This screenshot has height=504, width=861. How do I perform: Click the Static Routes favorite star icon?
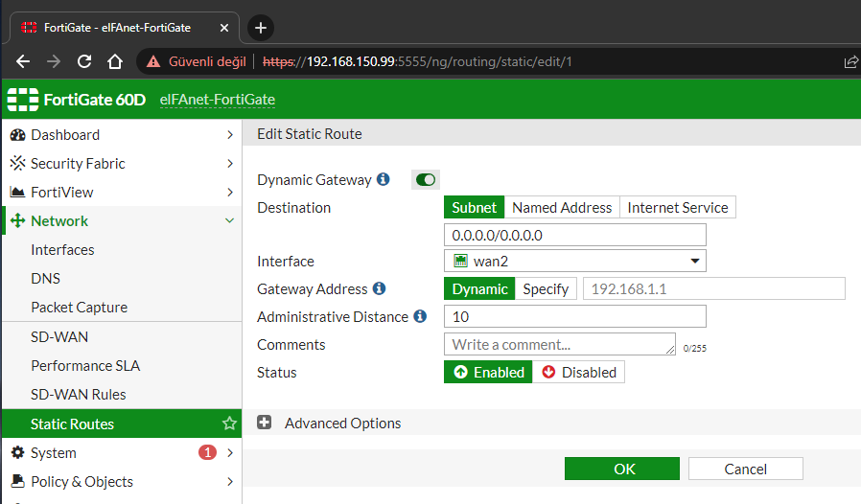pyautogui.click(x=229, y=424)
